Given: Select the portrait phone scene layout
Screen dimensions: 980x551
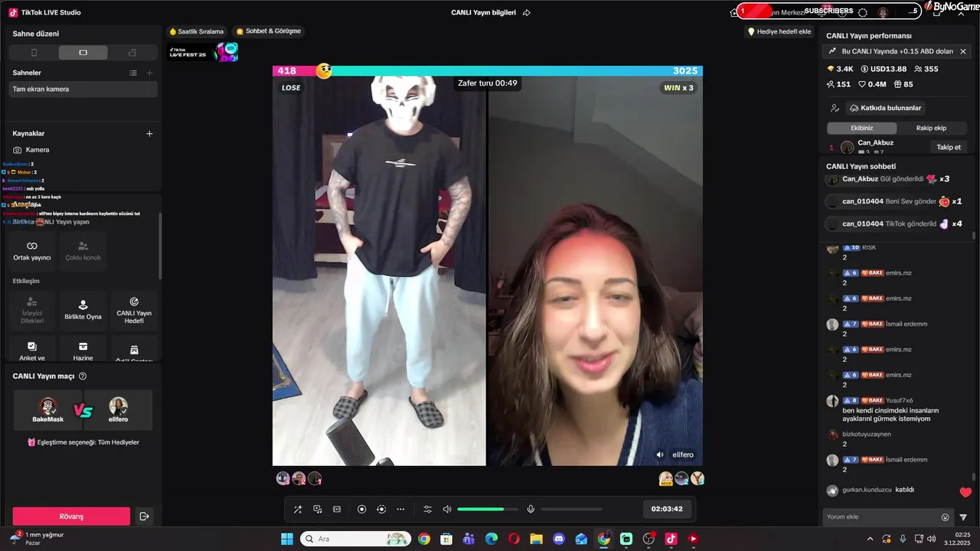Looking at the screenshot, I should tap(34, 53).
